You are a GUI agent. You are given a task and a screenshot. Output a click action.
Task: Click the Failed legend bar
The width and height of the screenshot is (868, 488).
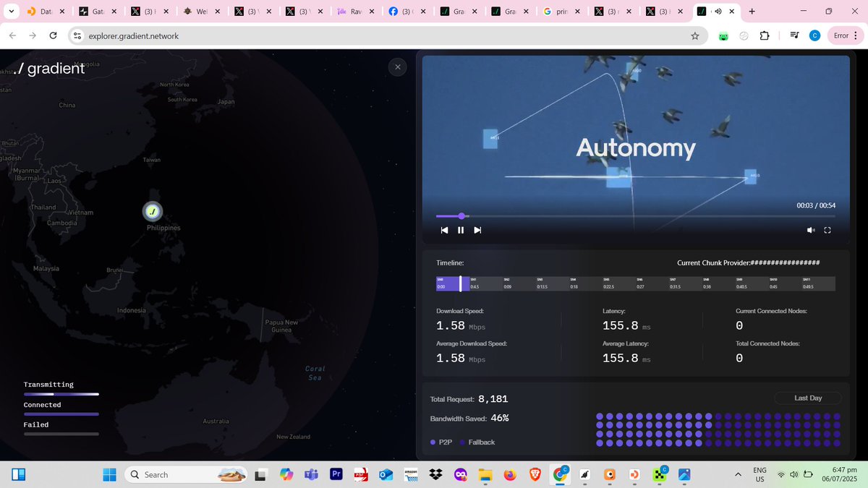(61, 434)
